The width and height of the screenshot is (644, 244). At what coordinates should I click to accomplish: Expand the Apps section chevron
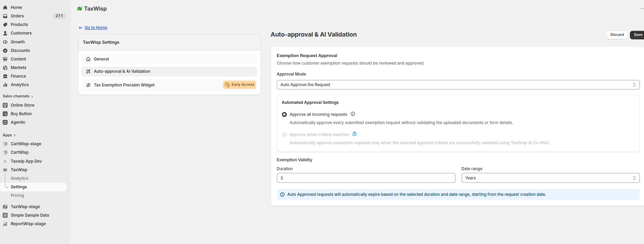[x=15, y=135]
